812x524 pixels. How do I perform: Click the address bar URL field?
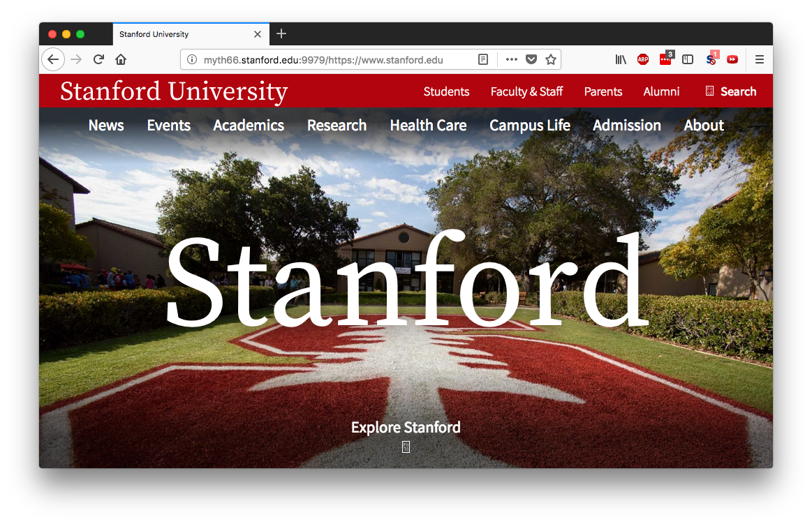pyautogui.click(x=328, y=59)
